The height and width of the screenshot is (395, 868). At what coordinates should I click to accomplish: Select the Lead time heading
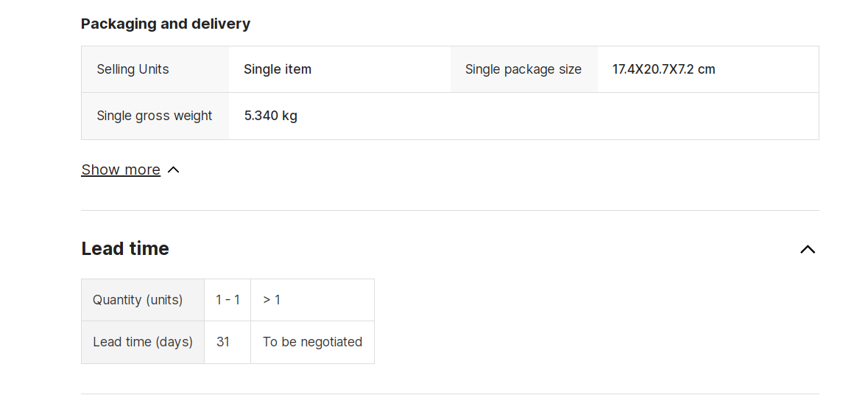click(125, 248)
